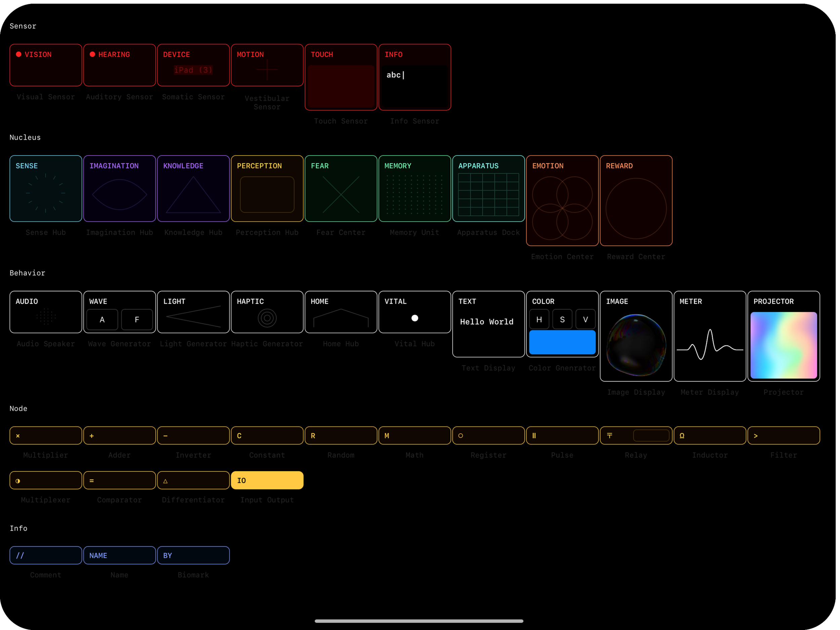Screen dimensions: 840x630
Task: Select the Multiplier node block
Action: coord(46,435)
